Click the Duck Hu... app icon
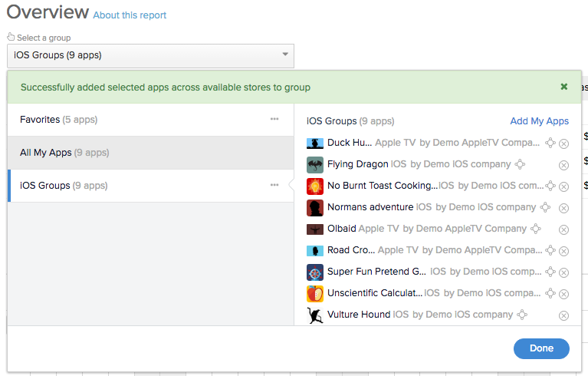This screenshot has width=588, height=376. tap(315, 143)
